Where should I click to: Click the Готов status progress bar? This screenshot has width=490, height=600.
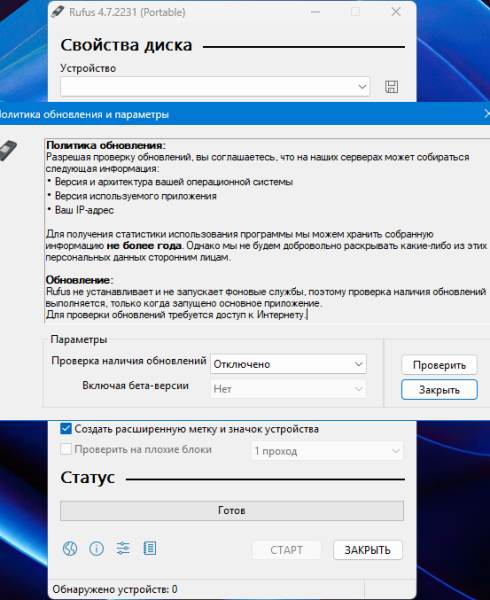tap(232, 511)
